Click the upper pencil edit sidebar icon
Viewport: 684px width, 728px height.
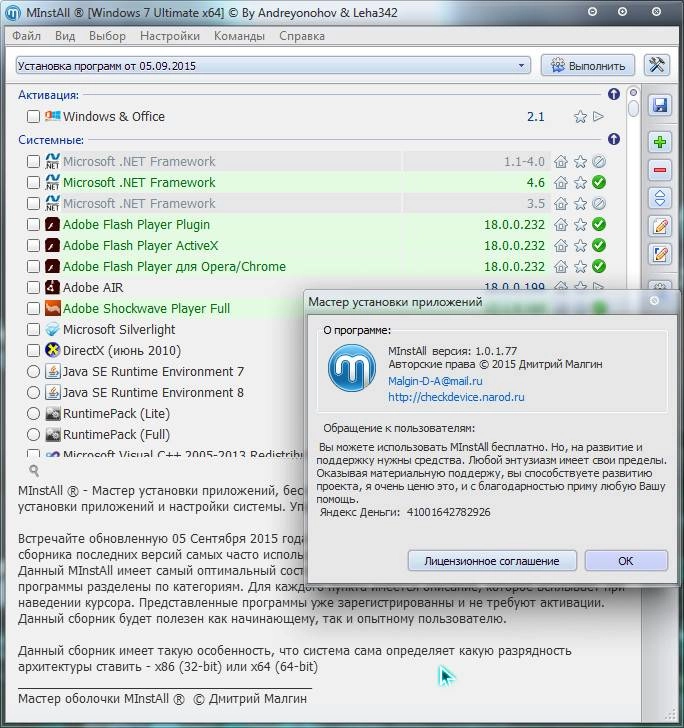click(659, 227)
